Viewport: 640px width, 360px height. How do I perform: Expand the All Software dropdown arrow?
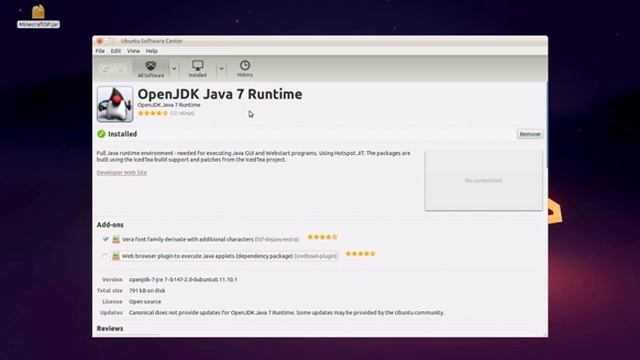point(174,69)
